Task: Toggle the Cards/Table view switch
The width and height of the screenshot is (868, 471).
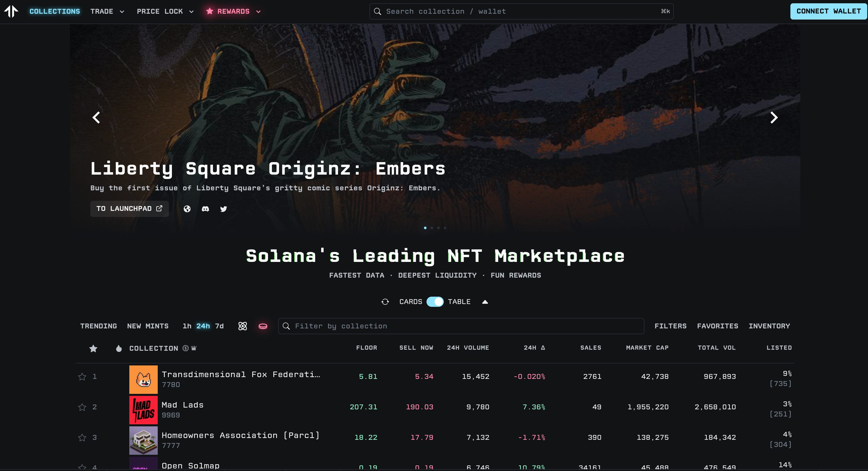Action: [x=435, y=302]
